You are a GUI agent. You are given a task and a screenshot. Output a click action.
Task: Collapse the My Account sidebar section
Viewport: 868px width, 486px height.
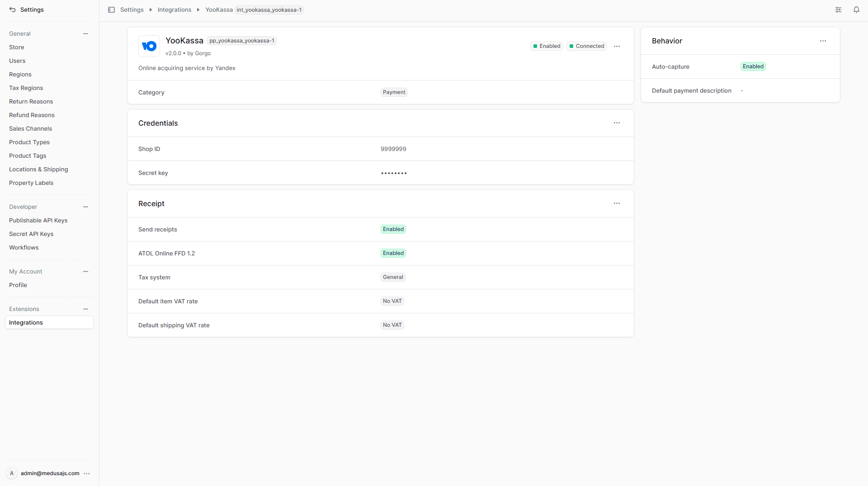point(85,271)
